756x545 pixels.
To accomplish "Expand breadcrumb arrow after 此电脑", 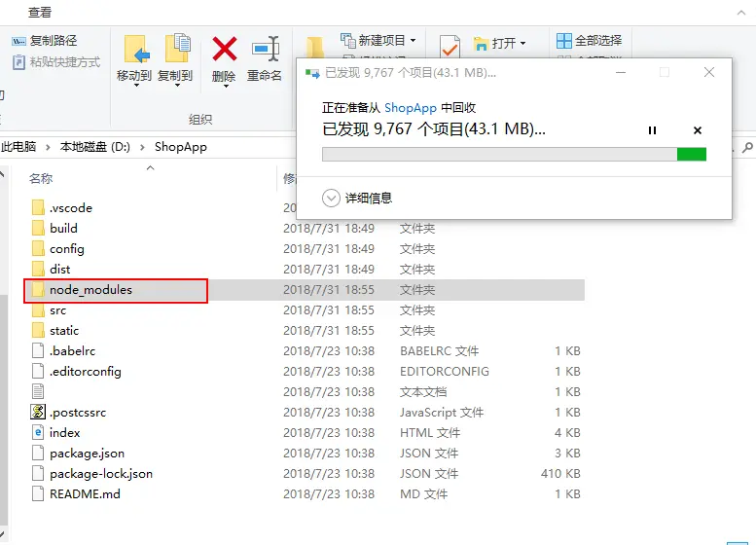I will [48, 147].
